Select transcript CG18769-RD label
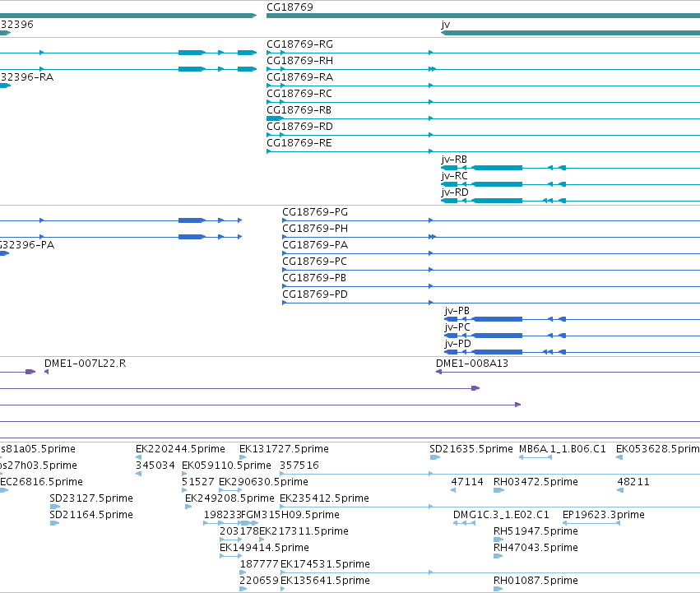Image resolution: width=700 pixels, height=593 pixels. (299, 127)
